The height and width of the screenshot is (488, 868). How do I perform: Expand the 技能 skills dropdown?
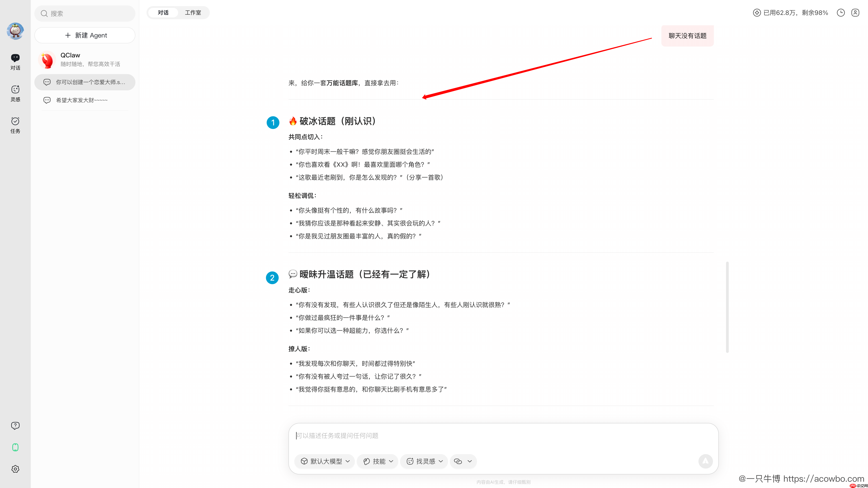click(378, 461)
